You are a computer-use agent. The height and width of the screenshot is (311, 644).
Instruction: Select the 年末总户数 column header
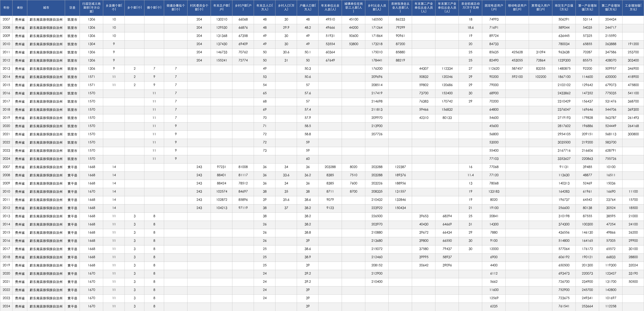[222, 8]
